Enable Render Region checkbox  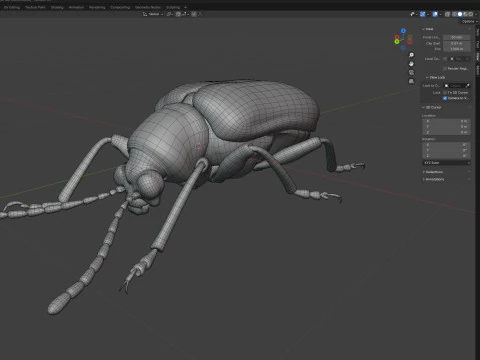point(445,68)
